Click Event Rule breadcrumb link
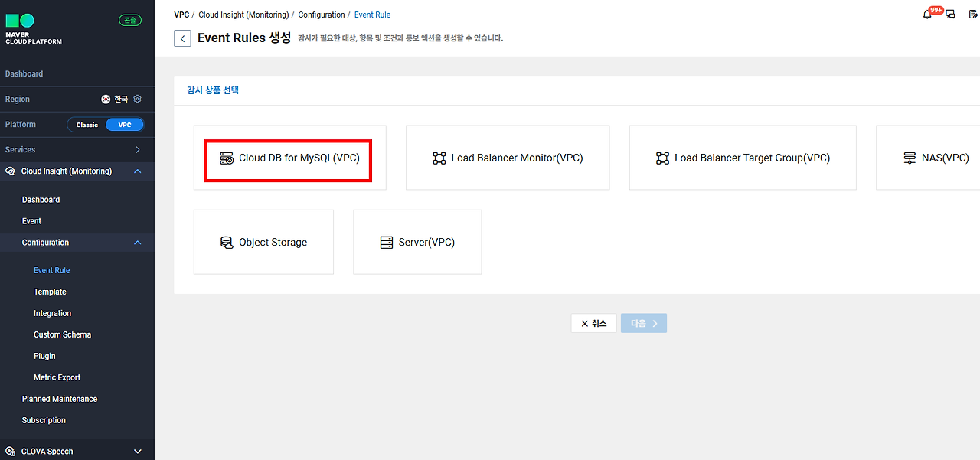This screenshot has height=460, width=980. [372, 15]
